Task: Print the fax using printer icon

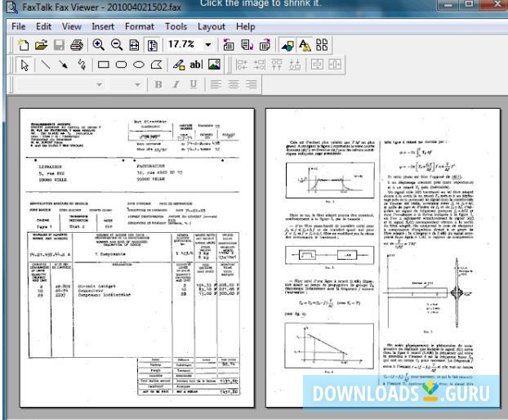Action: (77, 46)
